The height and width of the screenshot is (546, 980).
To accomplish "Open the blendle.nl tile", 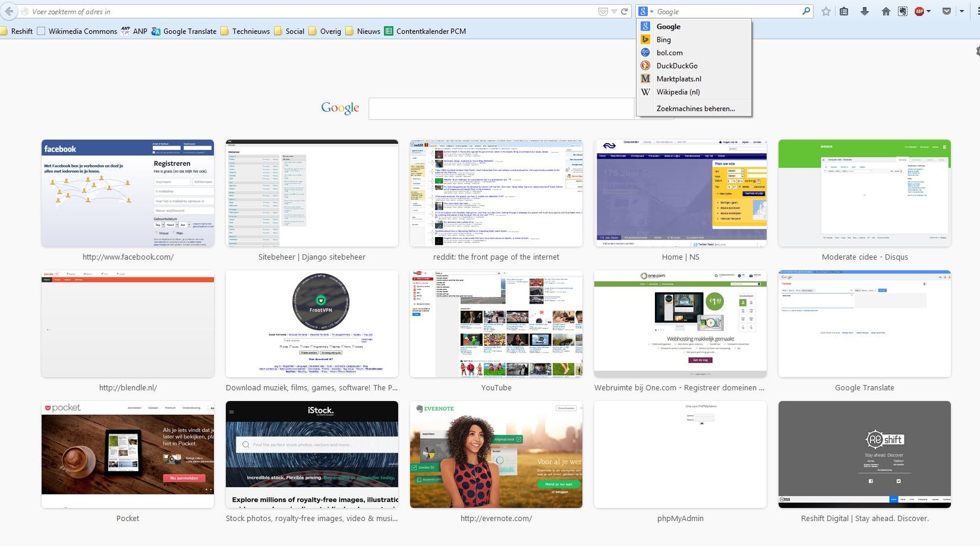I will (128, 324).
